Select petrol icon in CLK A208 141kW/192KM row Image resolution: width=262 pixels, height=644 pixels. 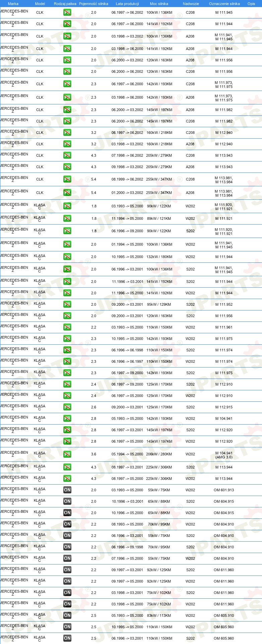67,49
